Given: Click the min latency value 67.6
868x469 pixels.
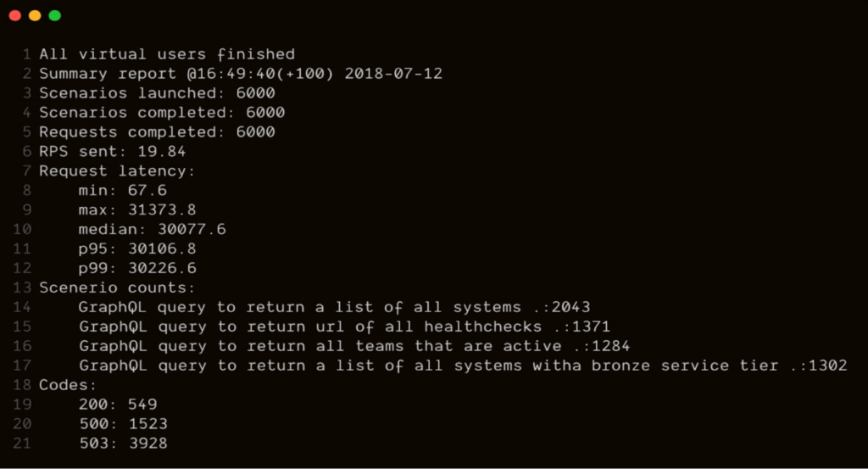Looking at the screenshot, I should (147, 191).
